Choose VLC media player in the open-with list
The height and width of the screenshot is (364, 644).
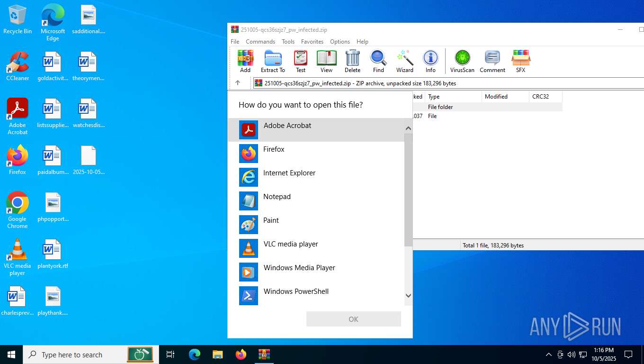316,248
